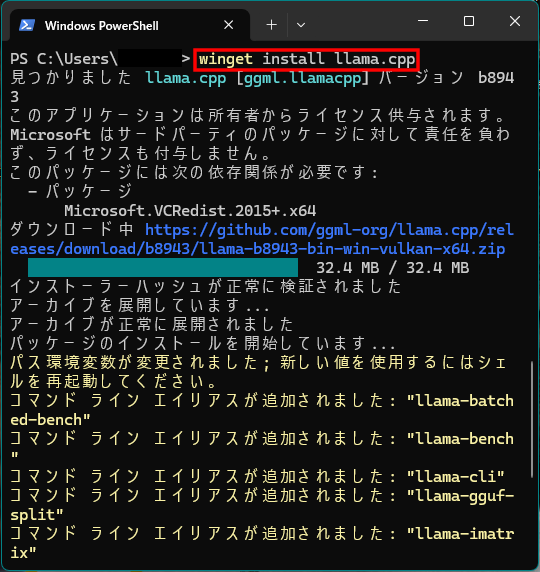Click the PS C:\Users prompt text
This screenshot has width=540, height=572.
click(64, 59)
